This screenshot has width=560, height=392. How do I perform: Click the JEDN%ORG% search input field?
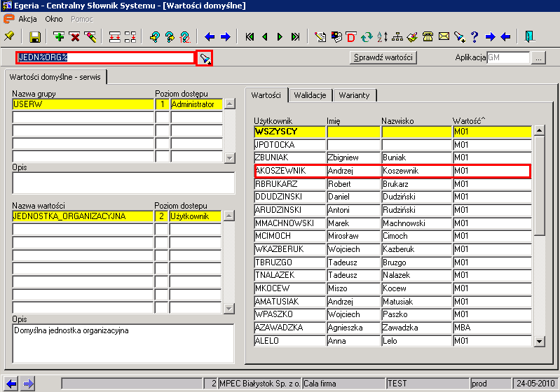[x=105, y=58]
